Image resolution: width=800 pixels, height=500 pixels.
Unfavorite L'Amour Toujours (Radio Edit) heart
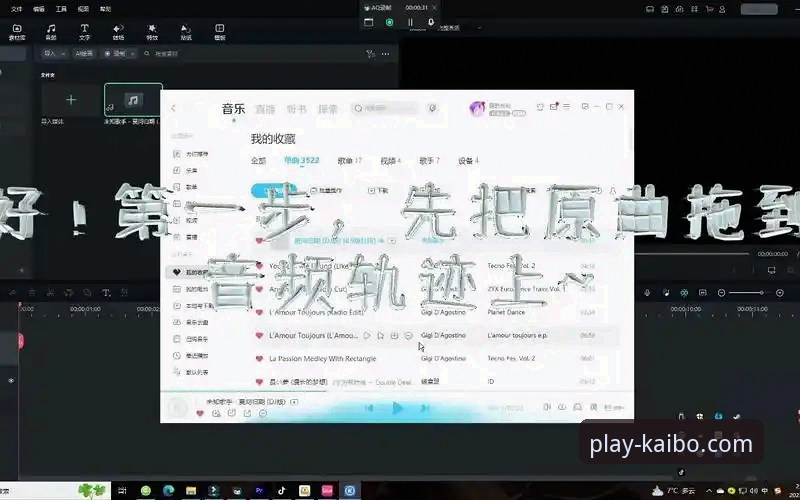pyautogui.click(x=259, y=312)
